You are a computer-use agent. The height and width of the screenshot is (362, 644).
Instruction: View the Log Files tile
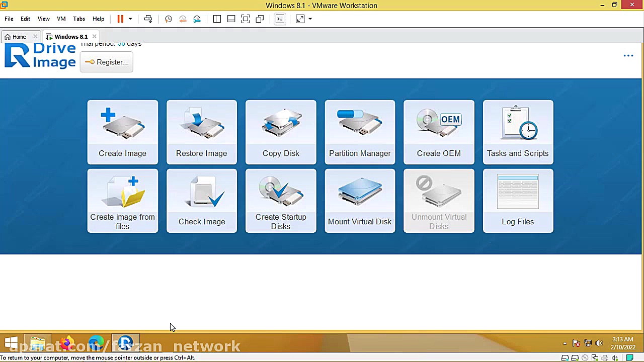pos(518,201)
